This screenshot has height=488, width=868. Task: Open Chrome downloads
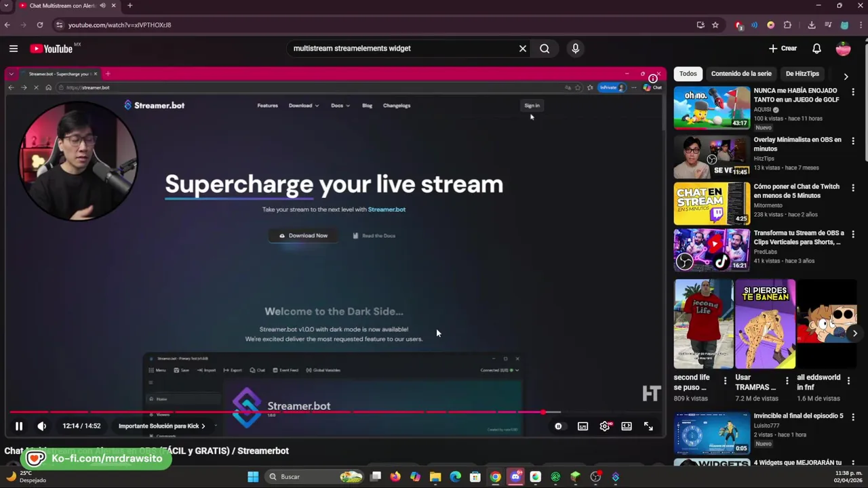[x=812, y=25]
